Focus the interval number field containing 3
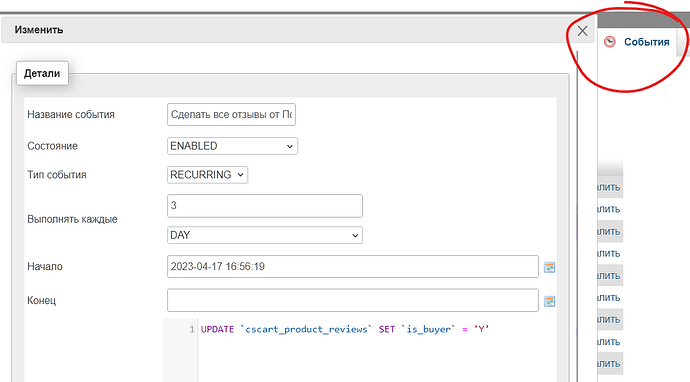Viewport: 690px width, 382px height. coord(265,206)
